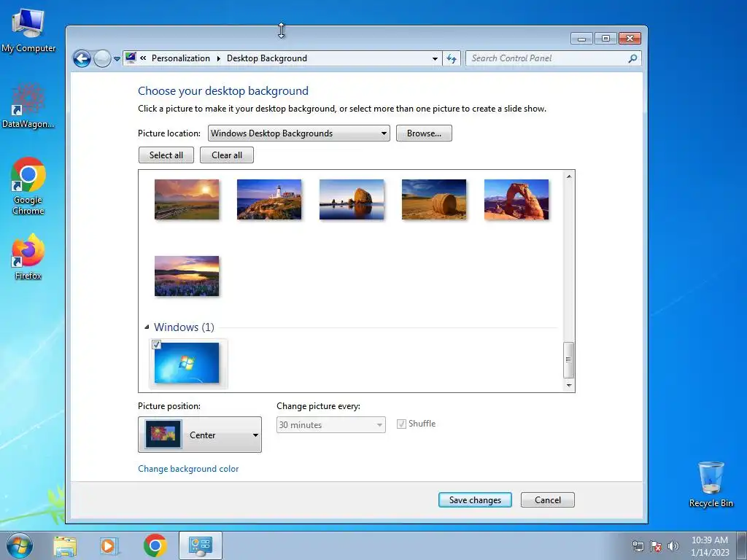Close the Desktop Background window
This screenshot has height=560, width=747.
click(630, 39)
